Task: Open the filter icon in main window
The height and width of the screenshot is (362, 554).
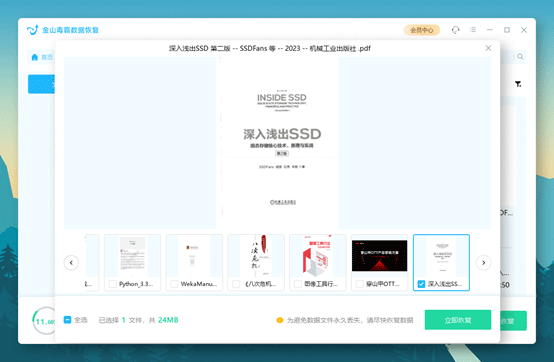Action: (518, 84)
